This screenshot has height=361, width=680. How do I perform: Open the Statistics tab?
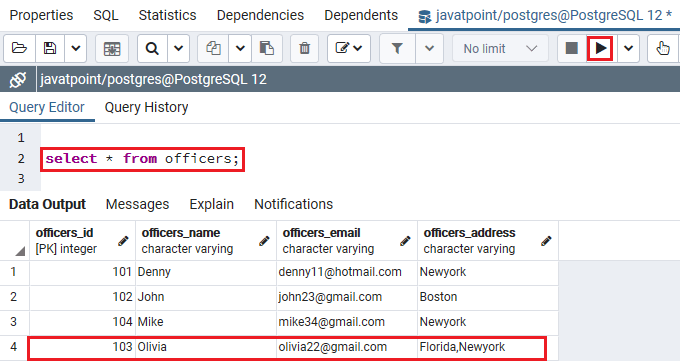(167, 15)
